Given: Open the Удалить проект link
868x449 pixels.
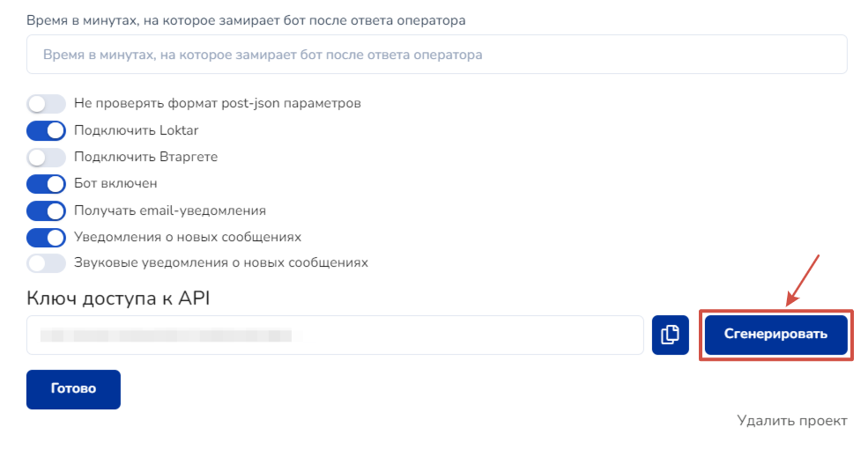Looking at the screenshot, I should tap(791, 421).
